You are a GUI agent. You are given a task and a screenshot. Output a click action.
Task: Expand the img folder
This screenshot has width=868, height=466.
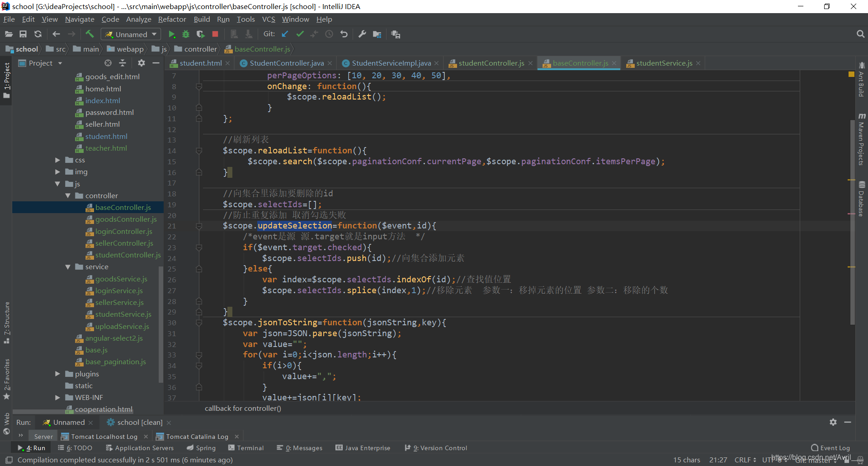pyautogui.click(x=57, y=172)
